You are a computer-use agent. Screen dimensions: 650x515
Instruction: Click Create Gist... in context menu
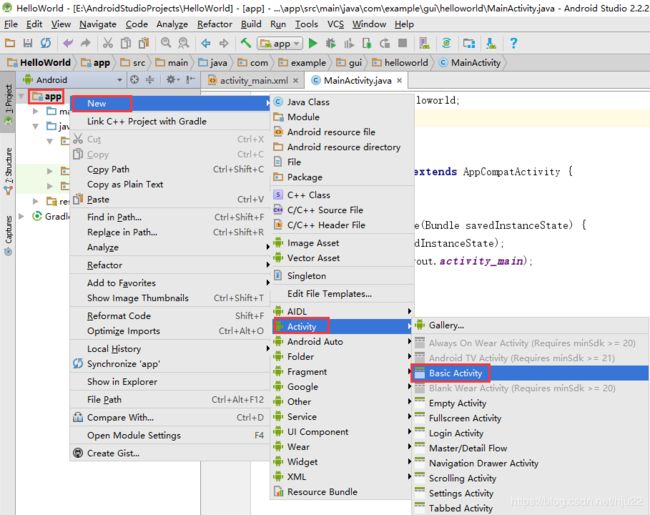pyautogui.click(x=170, y=453)
